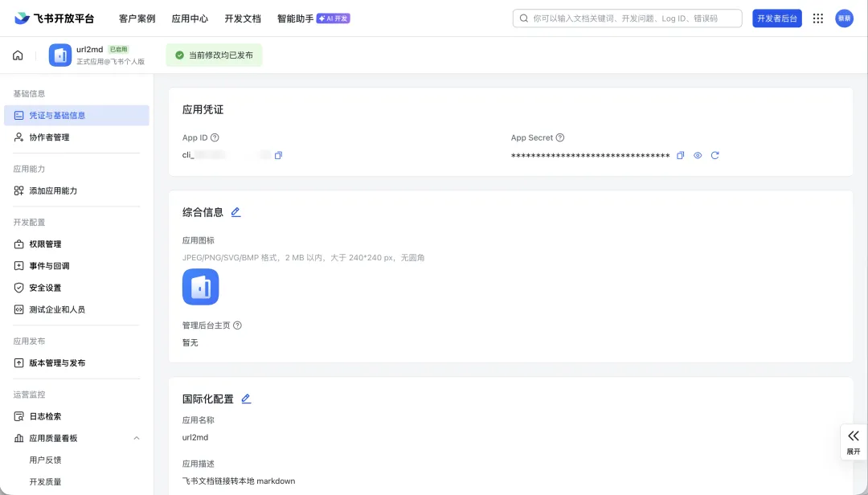The image size is (868, 495).
Task: Reveal App Secret with the eye icon
Action: pos(698,155)
